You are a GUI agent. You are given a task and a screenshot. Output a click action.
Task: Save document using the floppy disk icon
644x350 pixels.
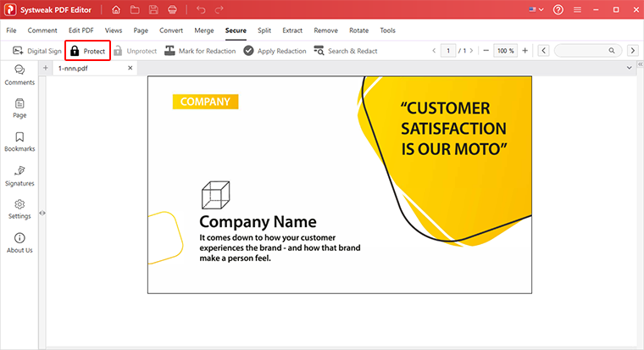[x=153, y=9]
